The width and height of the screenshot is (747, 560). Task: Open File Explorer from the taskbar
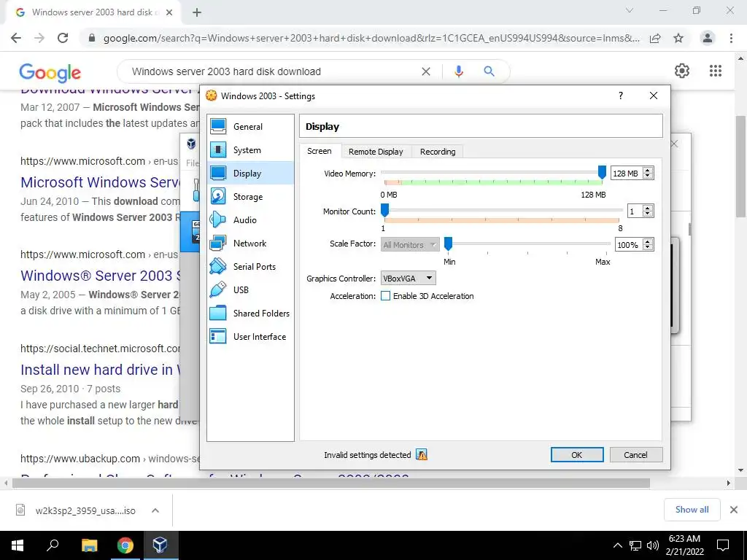click(89, 545)
